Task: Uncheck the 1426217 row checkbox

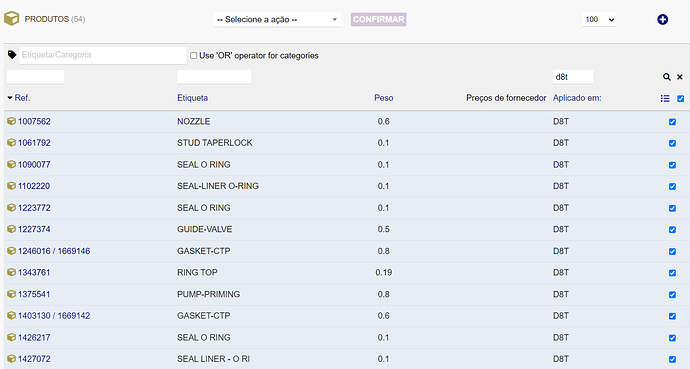Action: (x=672, y=338)
